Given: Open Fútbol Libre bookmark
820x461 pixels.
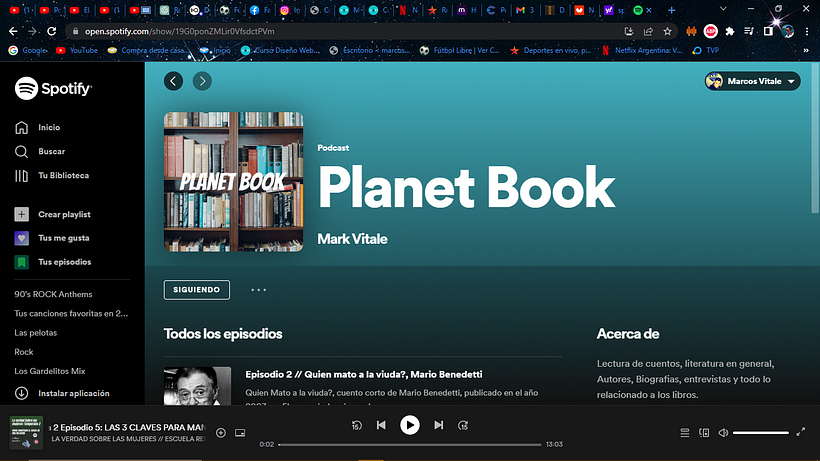Looking at the screenshot, I should point(460,51).
